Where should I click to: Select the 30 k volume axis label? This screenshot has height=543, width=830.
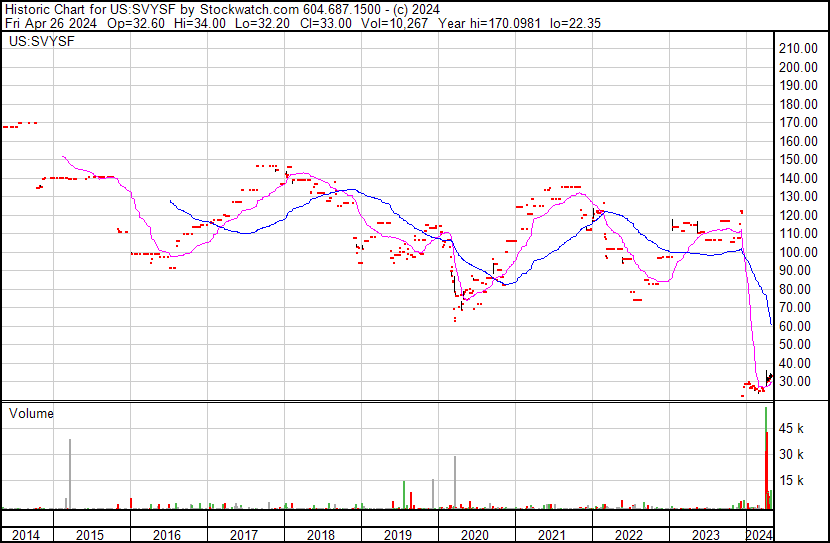(x=791, y=455)
